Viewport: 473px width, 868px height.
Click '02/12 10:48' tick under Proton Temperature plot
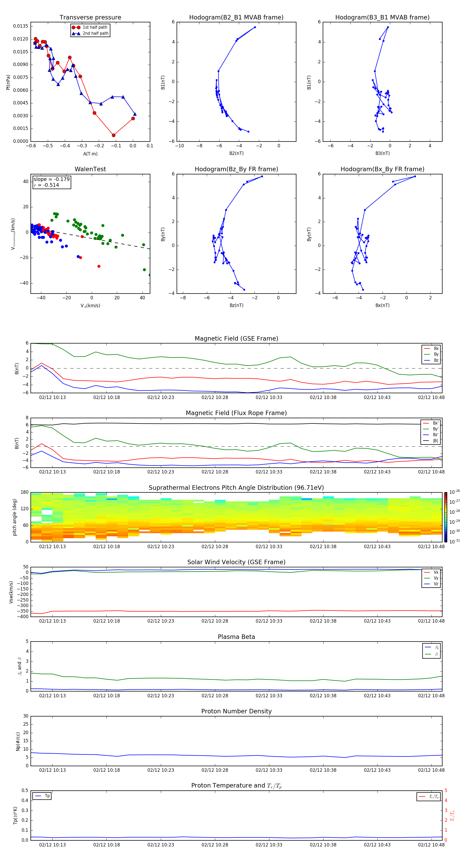(x=431, y=845)
